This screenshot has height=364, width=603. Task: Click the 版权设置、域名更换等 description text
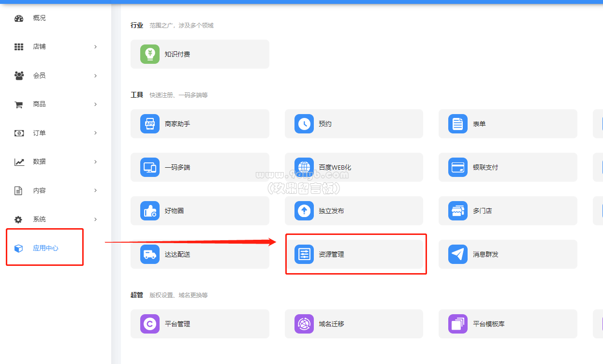click(178, 295)
